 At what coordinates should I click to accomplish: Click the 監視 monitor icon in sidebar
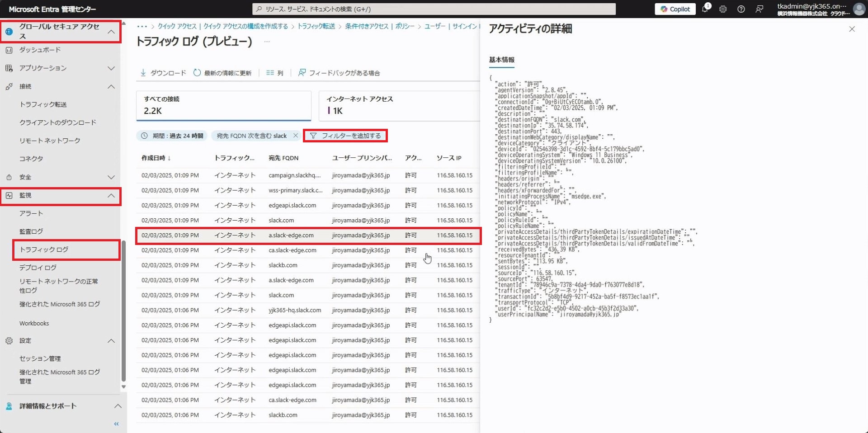(9, 196)
